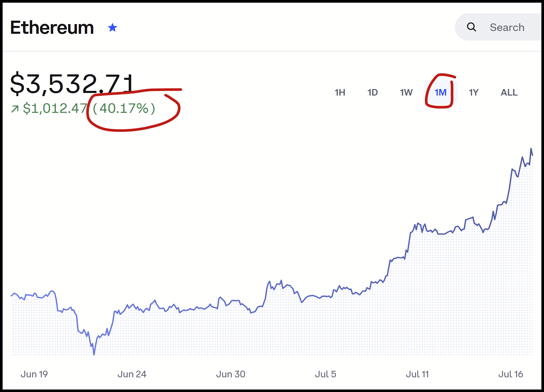This screenshot has height=392, width=544.
Task: Show the ALL time price history
Action: [509, 92]
